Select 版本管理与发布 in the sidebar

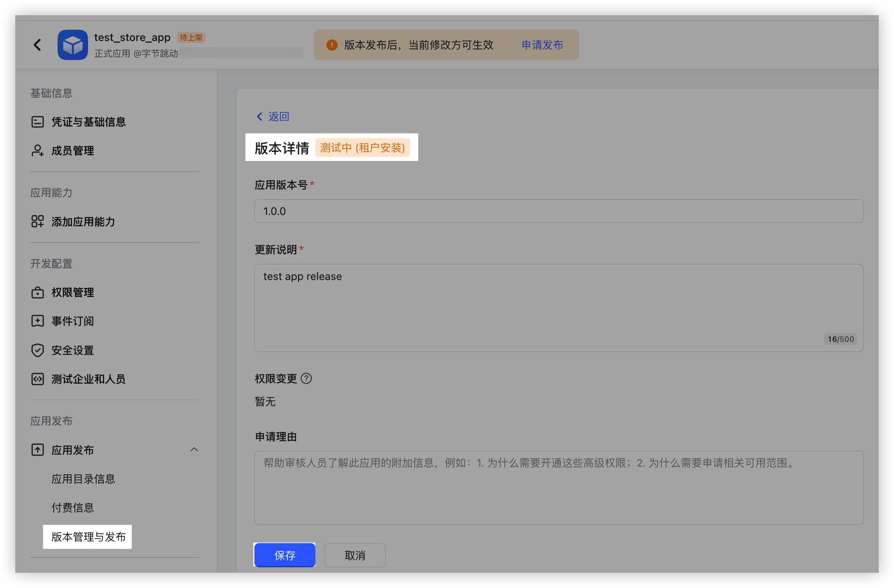click(x=88, y=537)
